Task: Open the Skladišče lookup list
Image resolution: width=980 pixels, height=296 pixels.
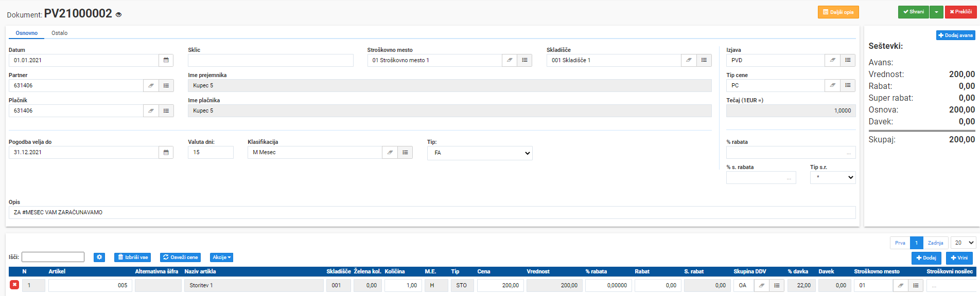Action: click(704, 60)
